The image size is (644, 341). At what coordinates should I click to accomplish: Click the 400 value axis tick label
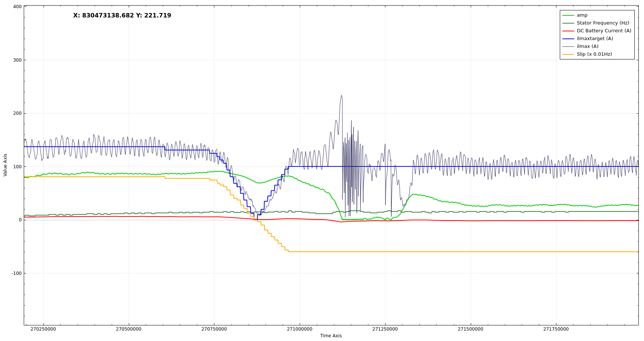[17, 7]
